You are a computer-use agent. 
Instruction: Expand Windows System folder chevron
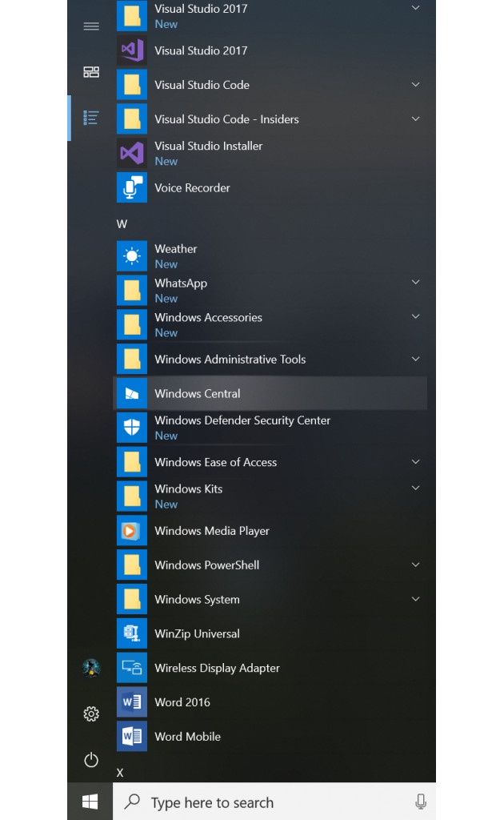point(416,599)
